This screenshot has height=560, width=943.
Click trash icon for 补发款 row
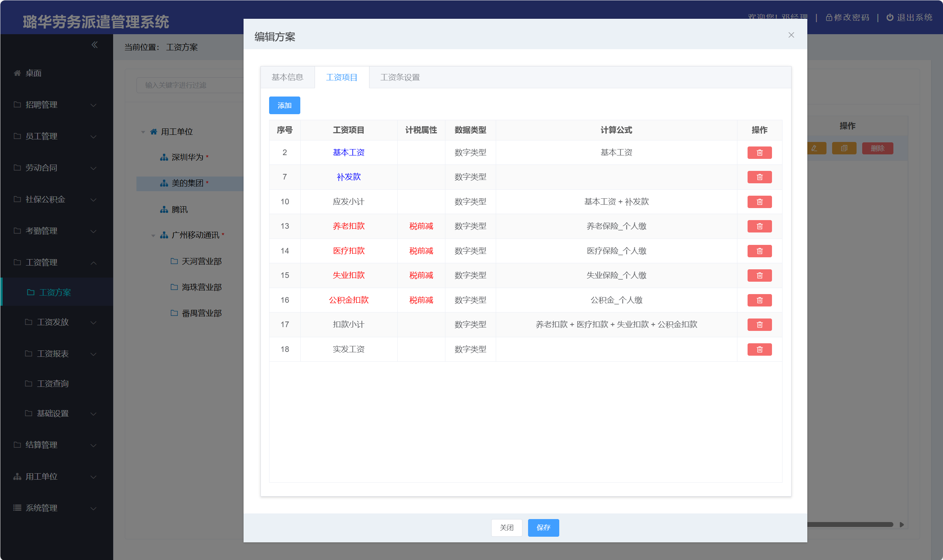[759, 177]
